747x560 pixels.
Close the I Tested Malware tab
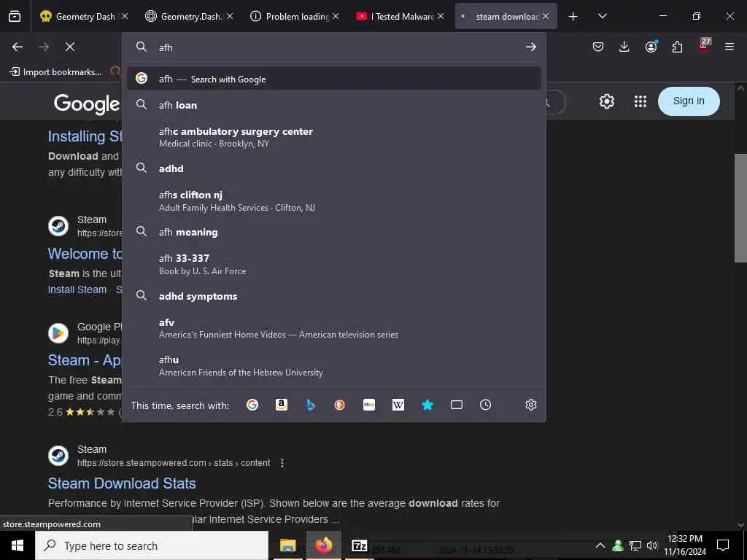[x=441, y=16]
